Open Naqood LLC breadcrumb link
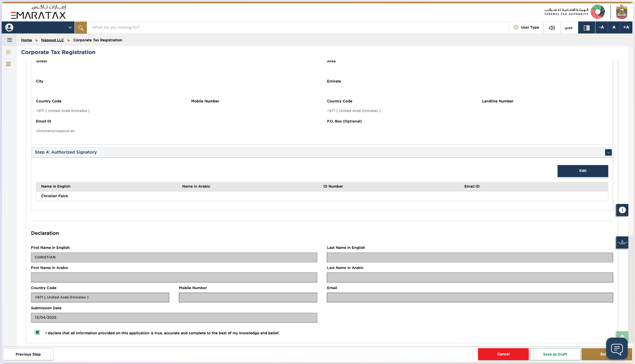Viewport: 635px width, 364px height. 52,40
